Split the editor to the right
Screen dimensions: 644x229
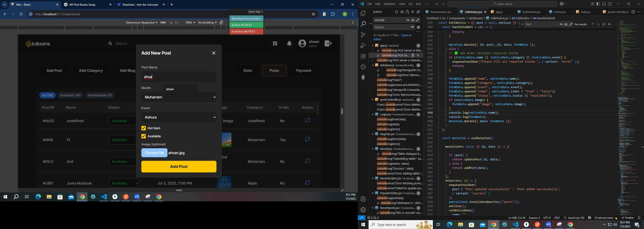tap(633, 12)
